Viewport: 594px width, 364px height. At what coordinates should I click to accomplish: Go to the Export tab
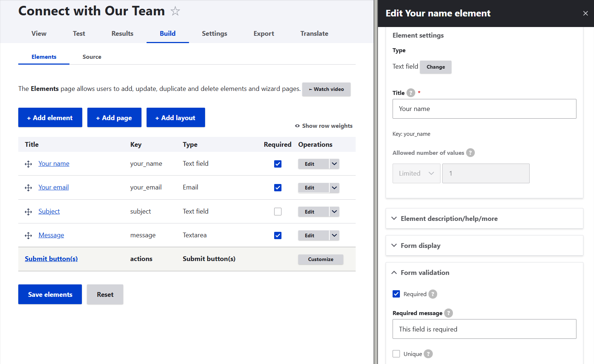tap(264, 34)
